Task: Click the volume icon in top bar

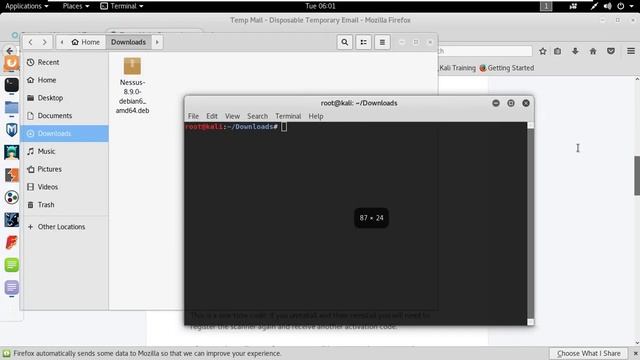Action: tap(607, 6)
